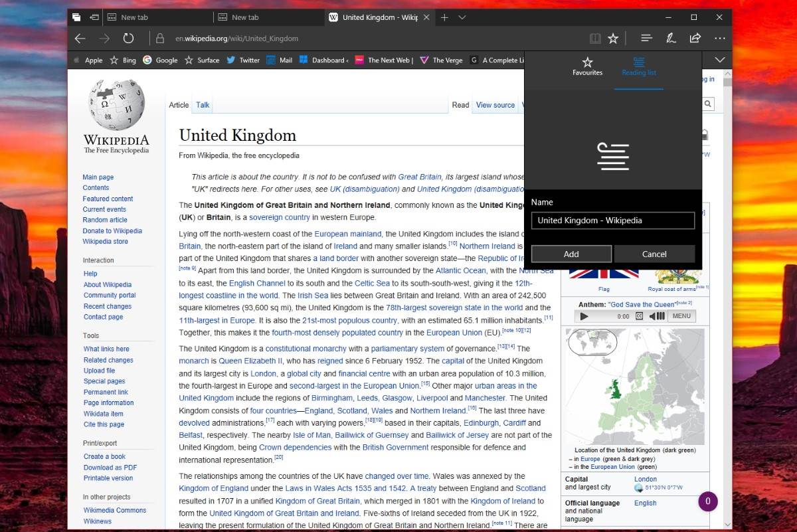Screen dimensions: 797x532
Task: Open the Web Note pen icon
Action: point(671,39)
